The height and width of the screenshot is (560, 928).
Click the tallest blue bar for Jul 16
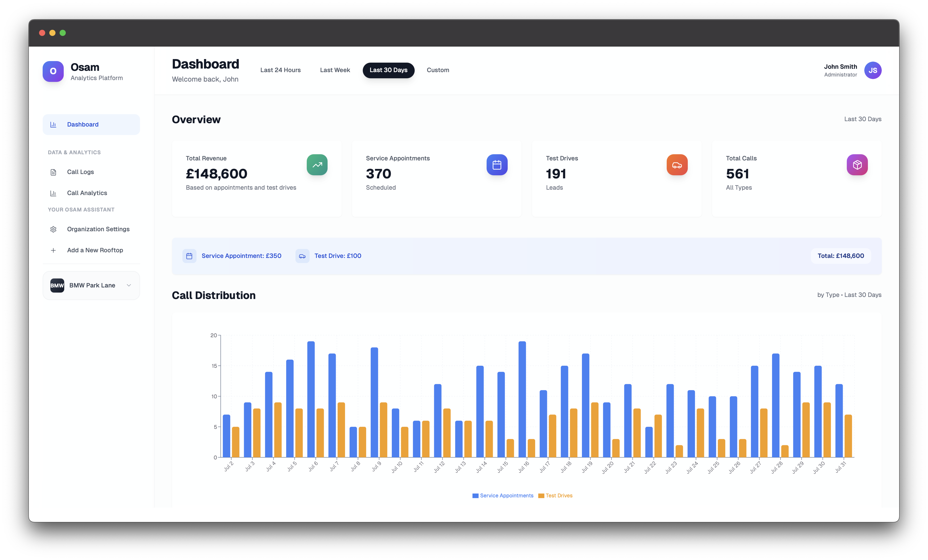pos(522,399)
